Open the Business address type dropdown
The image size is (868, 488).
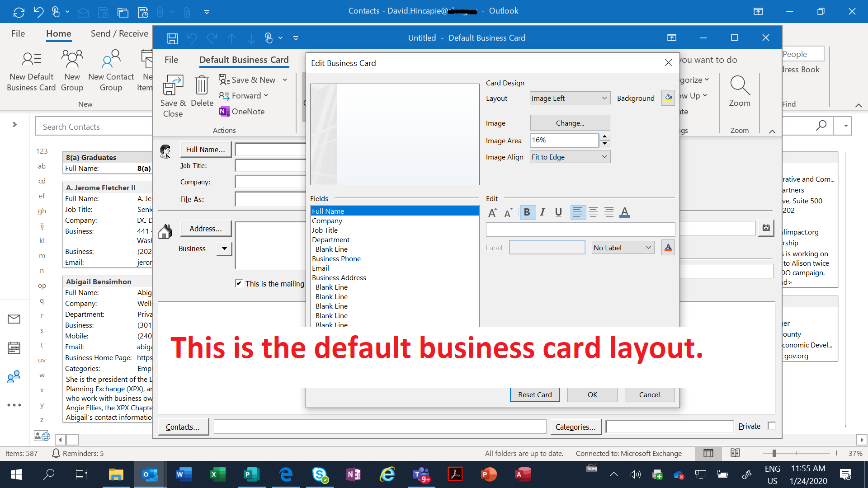tap(224, 249)
